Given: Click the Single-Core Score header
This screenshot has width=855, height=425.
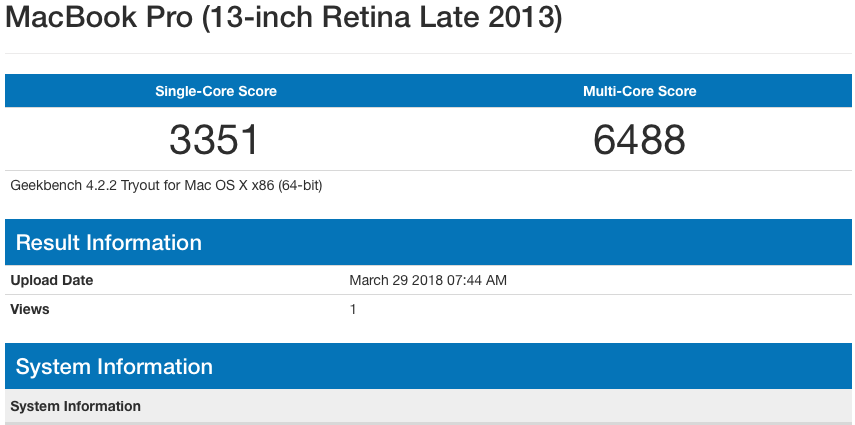Looking at the screenshot, I should tap(216, 91).
